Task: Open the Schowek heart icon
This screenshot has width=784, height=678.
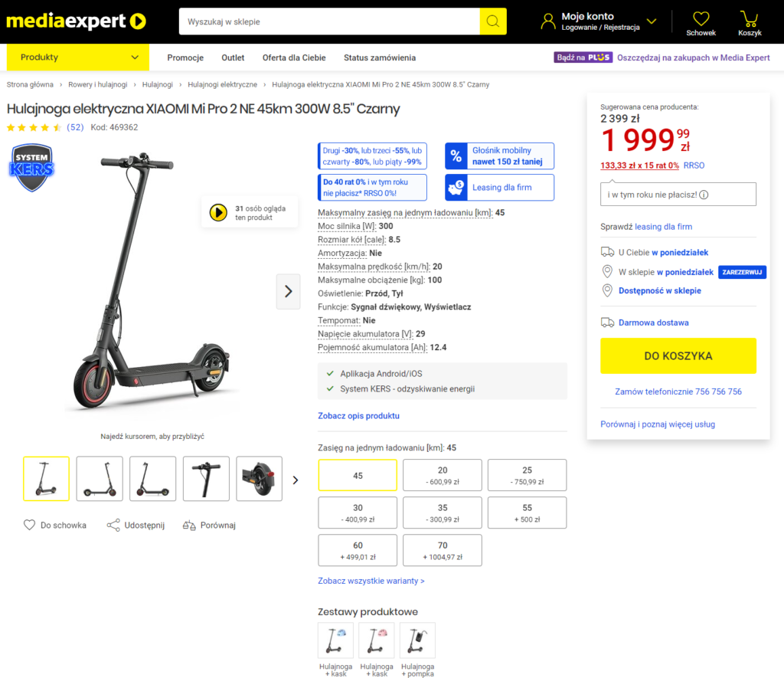Action: pyautogui.click(x=701, y=19)
